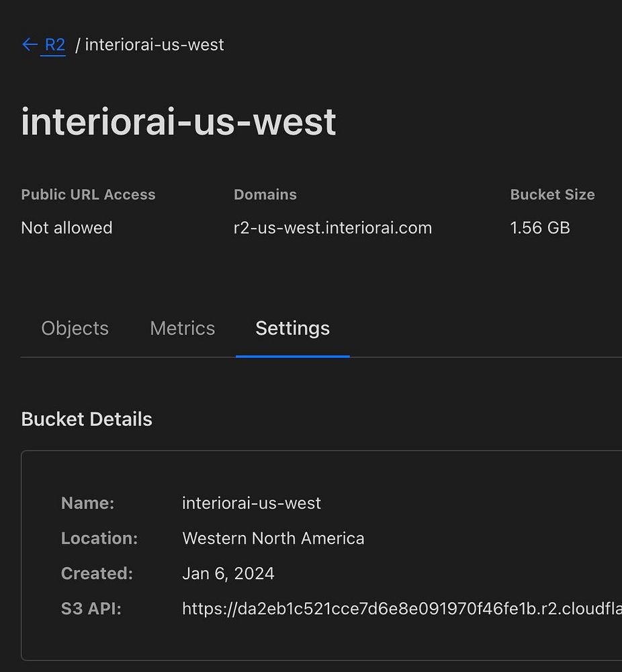The image size is (622, 672).
Task: Open the Metrics tab
Action: point(182,329)
